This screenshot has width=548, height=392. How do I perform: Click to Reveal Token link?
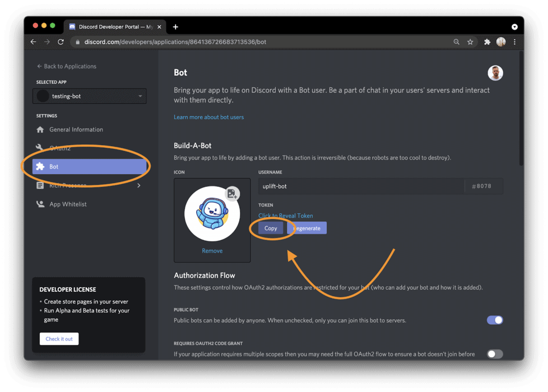tap(286, 216)
